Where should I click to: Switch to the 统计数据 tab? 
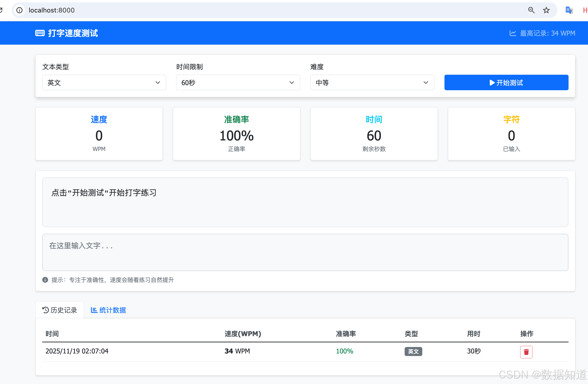click(x=108, y=310)
